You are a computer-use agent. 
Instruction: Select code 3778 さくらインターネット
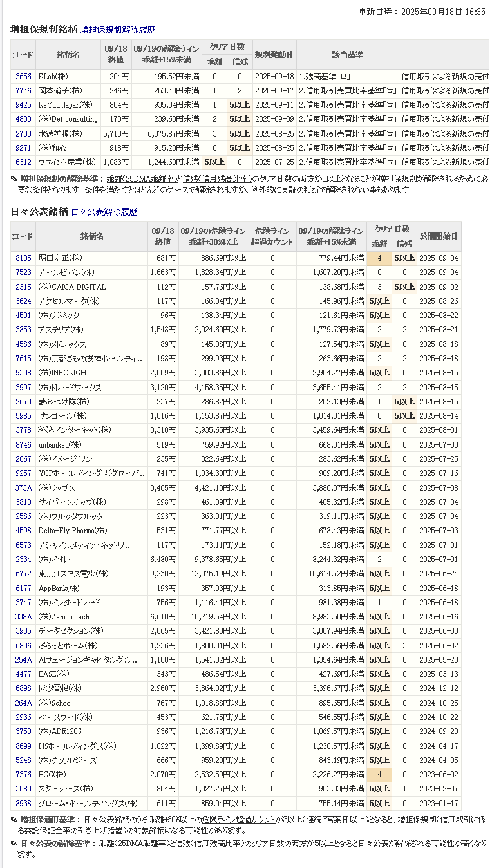click(x=23, y=430)
